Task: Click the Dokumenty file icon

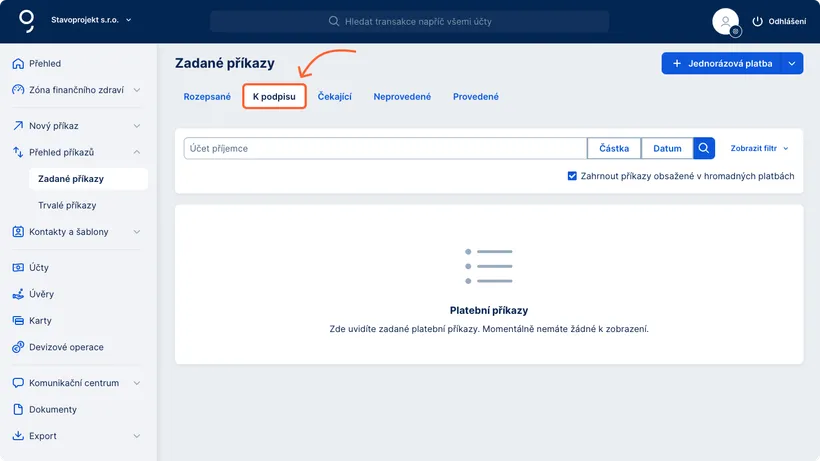Action: coord(18,409)
